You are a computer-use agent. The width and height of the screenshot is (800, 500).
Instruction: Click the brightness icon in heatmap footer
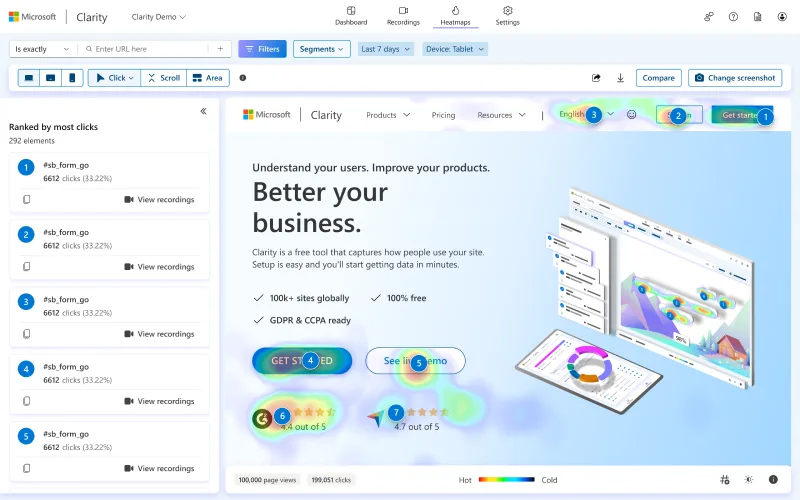[749, 480]
